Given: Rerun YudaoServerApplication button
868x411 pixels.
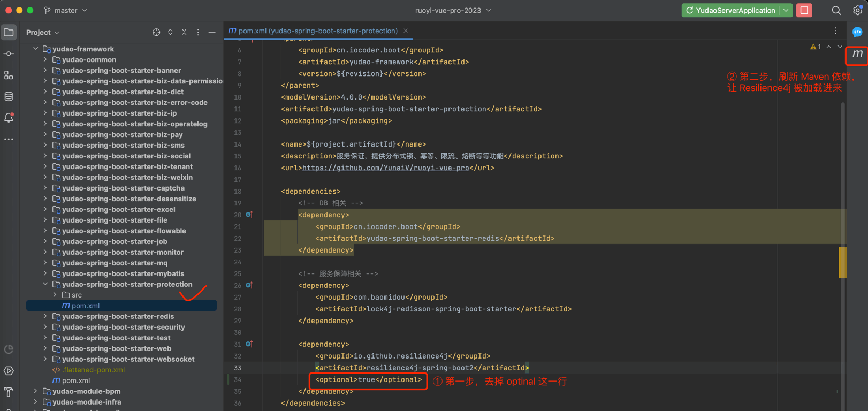Looking at the screenshot, I should point(730,10).
